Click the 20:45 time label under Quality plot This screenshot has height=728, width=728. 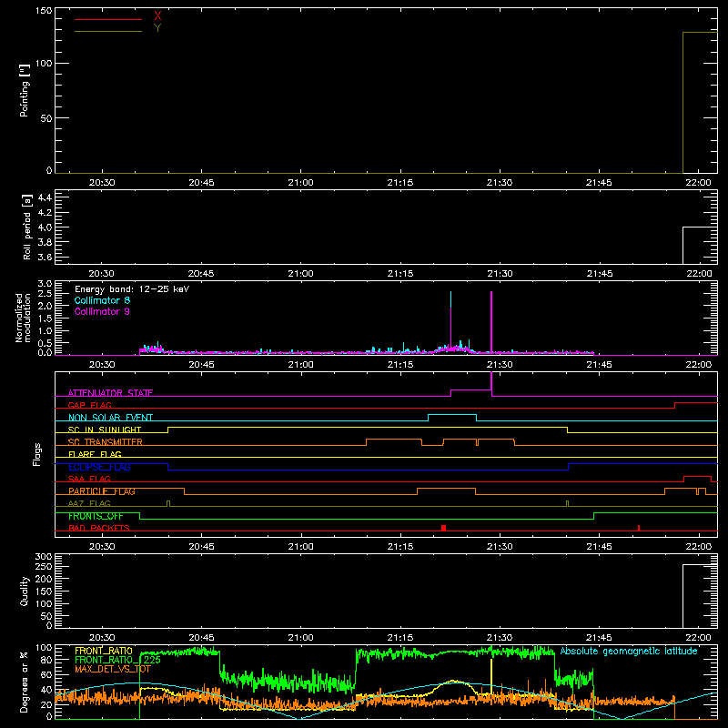[201, 638]
